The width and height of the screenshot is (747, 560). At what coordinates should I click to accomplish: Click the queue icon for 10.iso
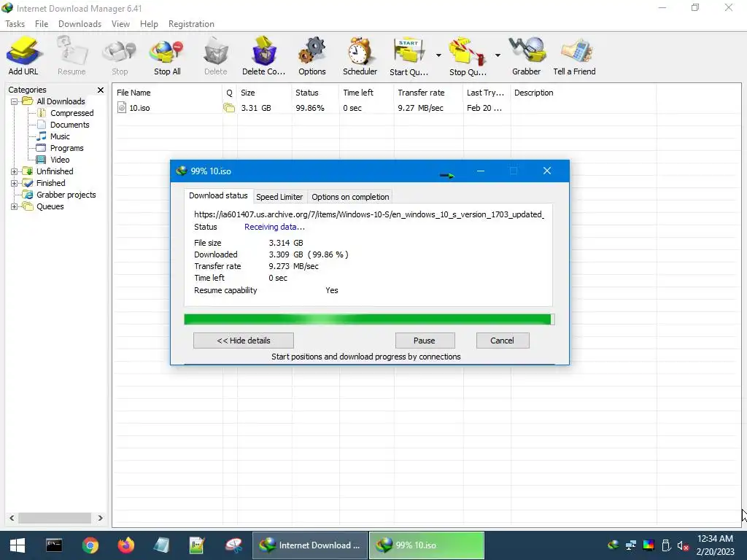pyautogui.click(x=229, y=108)
